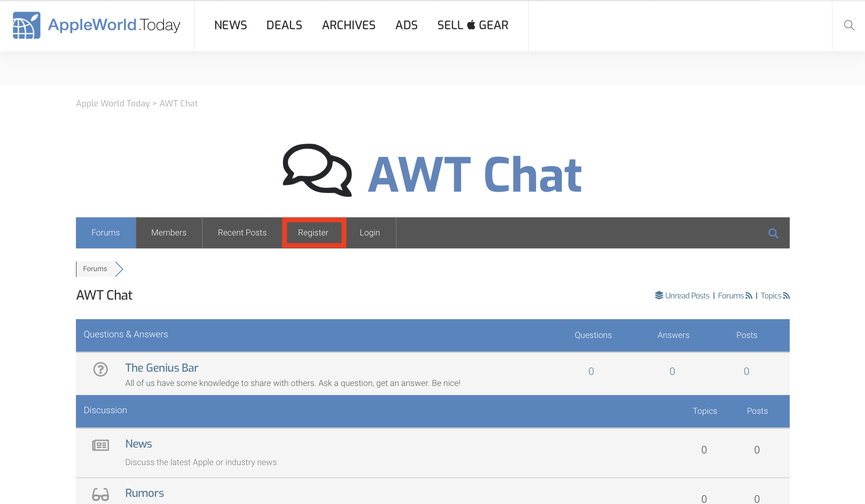Select the Recent Posts tab

click(x=242, y=233)
